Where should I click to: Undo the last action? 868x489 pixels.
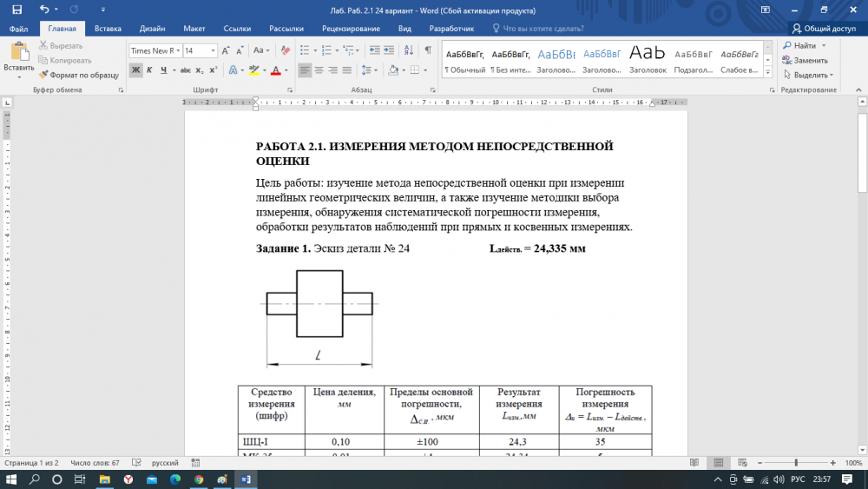(44, 10)
